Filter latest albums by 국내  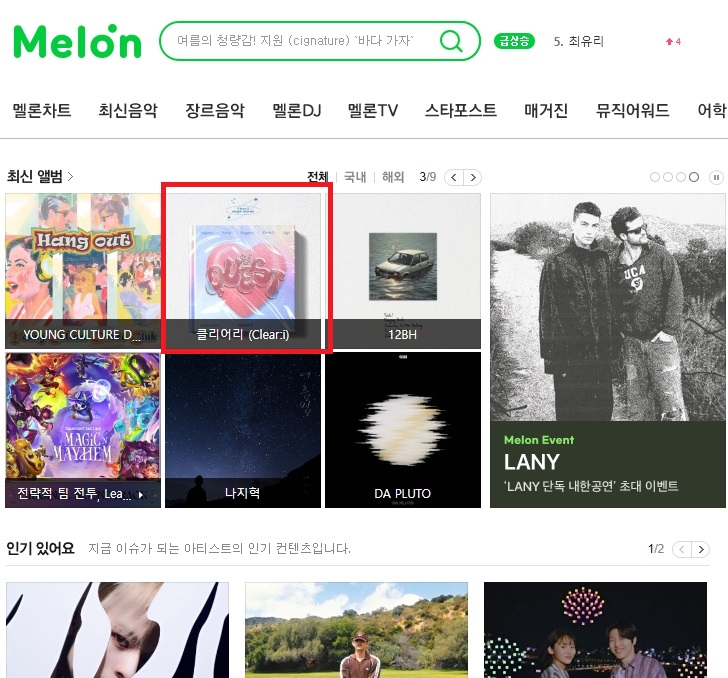tap(355, 177)
